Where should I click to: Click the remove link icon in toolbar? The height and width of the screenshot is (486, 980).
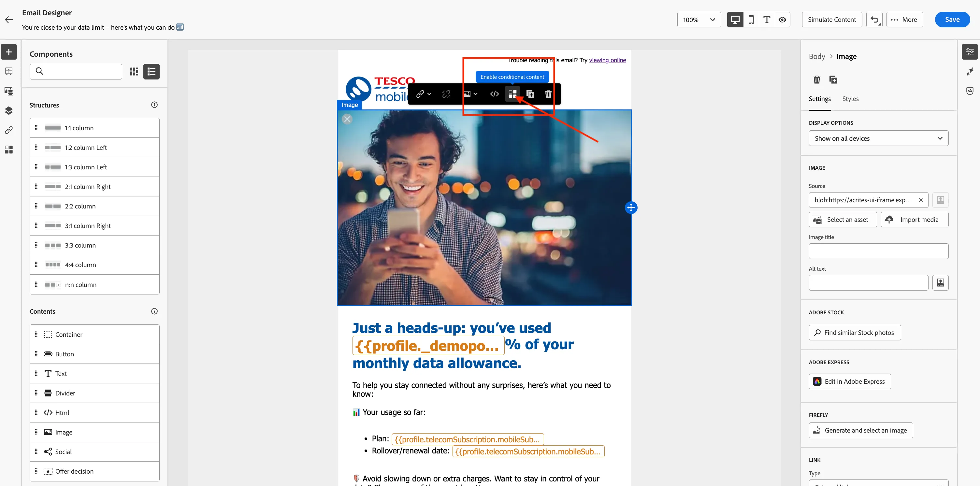tap(446, 94)
